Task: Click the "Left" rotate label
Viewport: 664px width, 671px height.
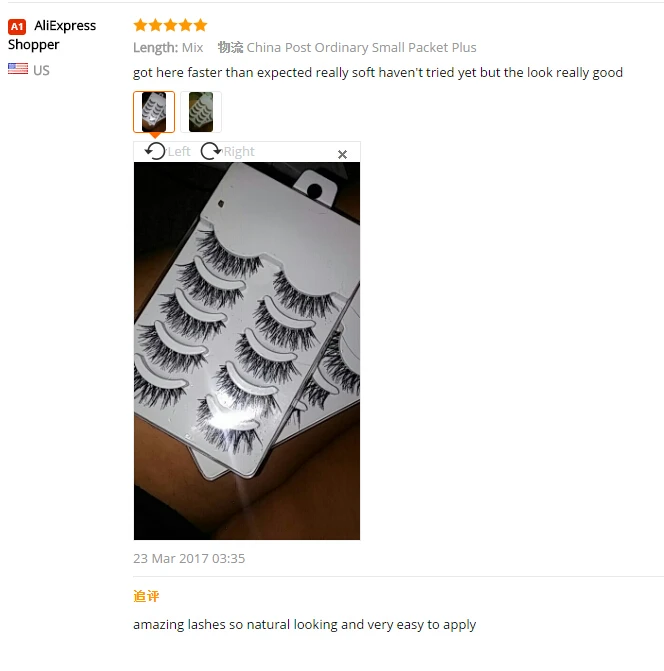Action: [179, 151]
